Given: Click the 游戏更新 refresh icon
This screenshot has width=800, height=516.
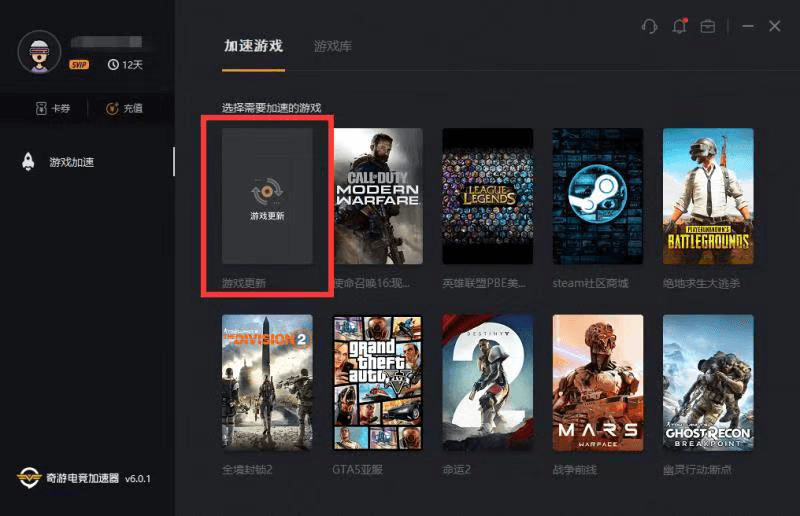Looking at the screenshot, I should [x=267, y=191].
